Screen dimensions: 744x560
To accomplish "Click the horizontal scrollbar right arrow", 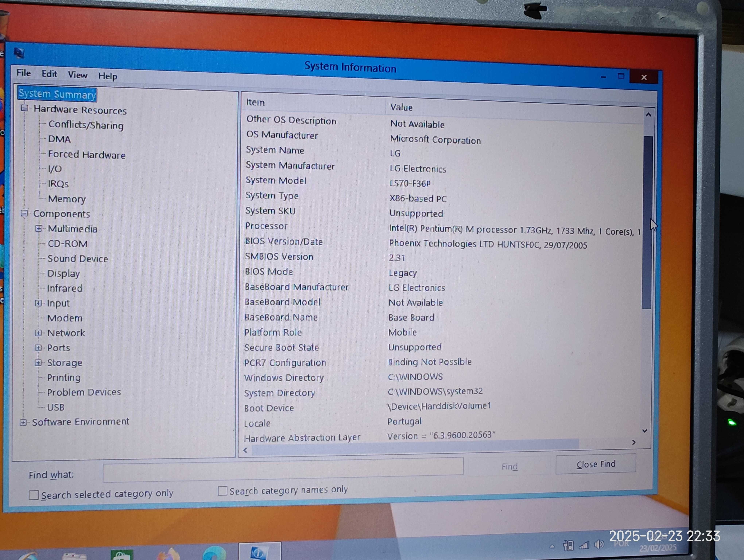I will pos(634,442).
